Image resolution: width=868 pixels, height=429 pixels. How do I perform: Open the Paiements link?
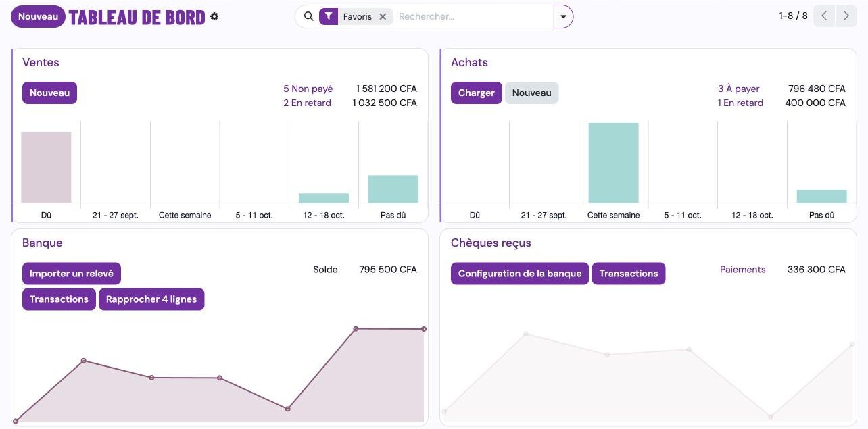tap(743, 269)
